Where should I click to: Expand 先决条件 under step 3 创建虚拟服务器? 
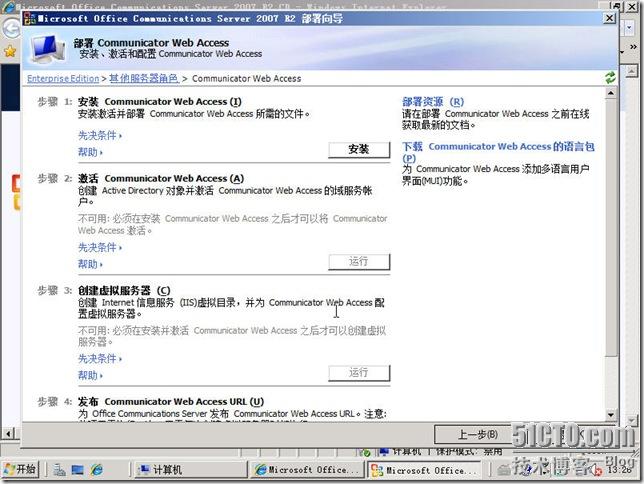[x=100, y=359]
